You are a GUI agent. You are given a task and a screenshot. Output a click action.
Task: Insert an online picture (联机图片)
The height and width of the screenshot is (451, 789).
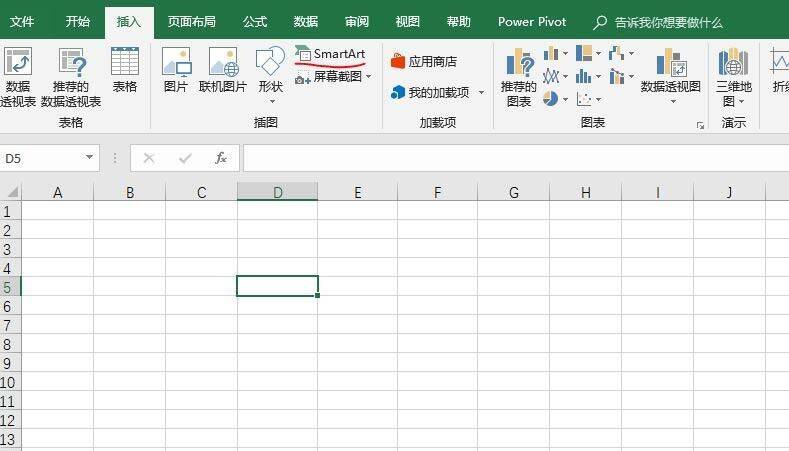click(x=222, y=70)
